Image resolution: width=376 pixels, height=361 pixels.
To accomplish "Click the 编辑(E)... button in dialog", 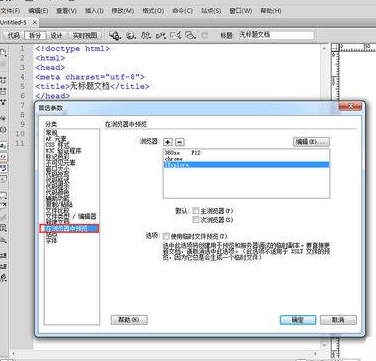I will click(x=311, y=142).
